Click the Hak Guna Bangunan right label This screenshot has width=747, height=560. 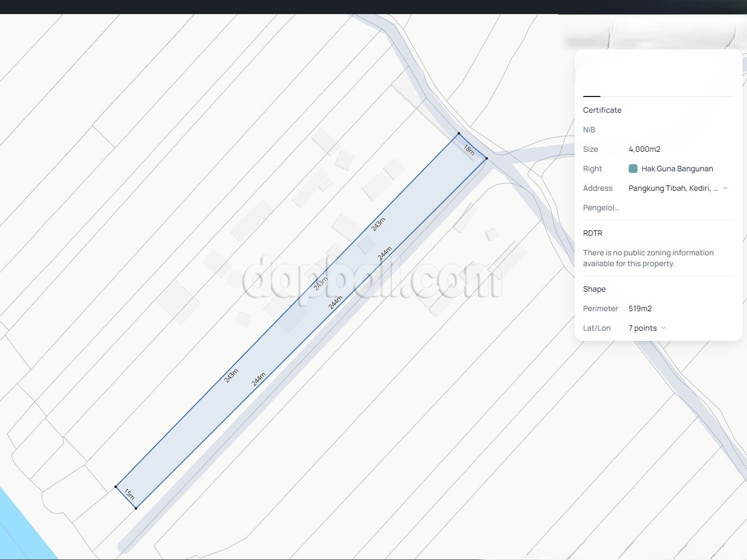tap(677, 169)
